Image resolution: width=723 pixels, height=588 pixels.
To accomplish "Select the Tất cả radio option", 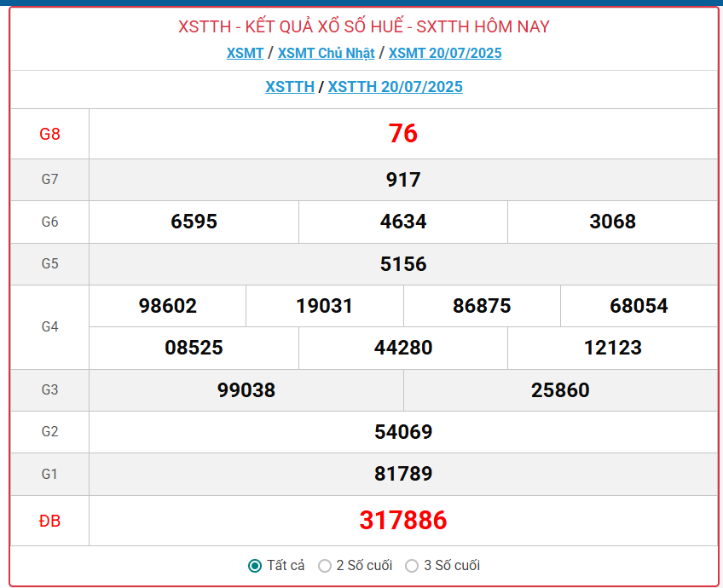I will (255, 566).
